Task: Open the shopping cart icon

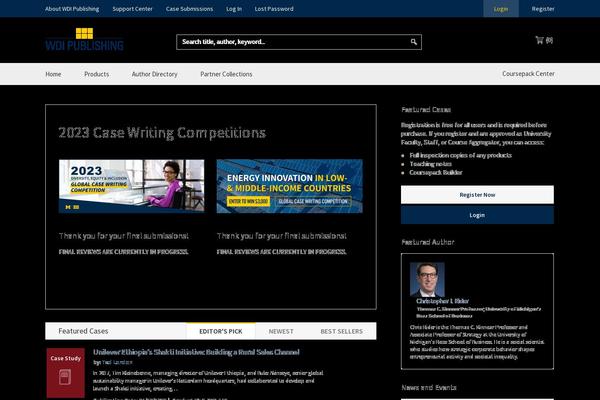Action: pyautogui.click(x=540, y=40)
